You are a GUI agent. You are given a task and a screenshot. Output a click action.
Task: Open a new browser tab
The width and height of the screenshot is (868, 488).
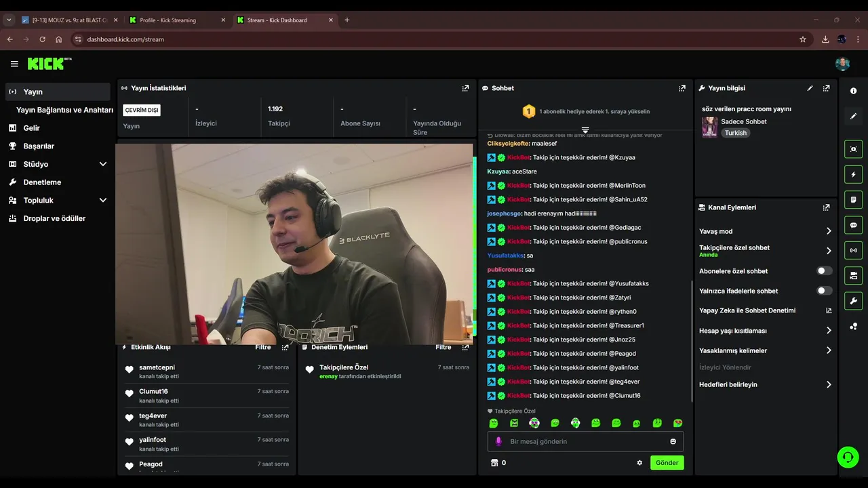point(347,20)
